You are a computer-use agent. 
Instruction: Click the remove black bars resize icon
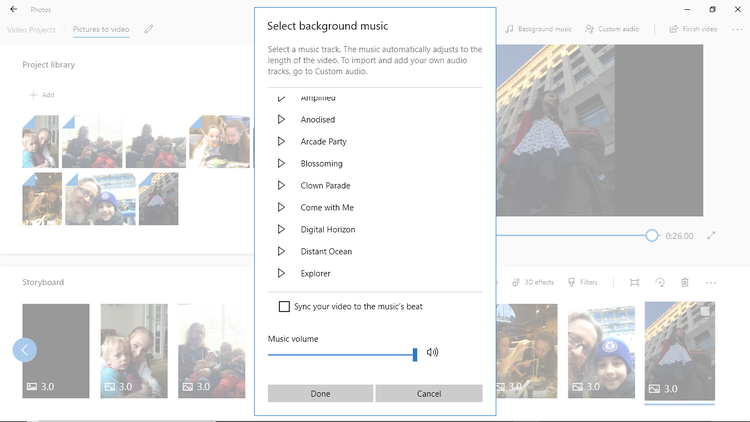tap(634, 282)
